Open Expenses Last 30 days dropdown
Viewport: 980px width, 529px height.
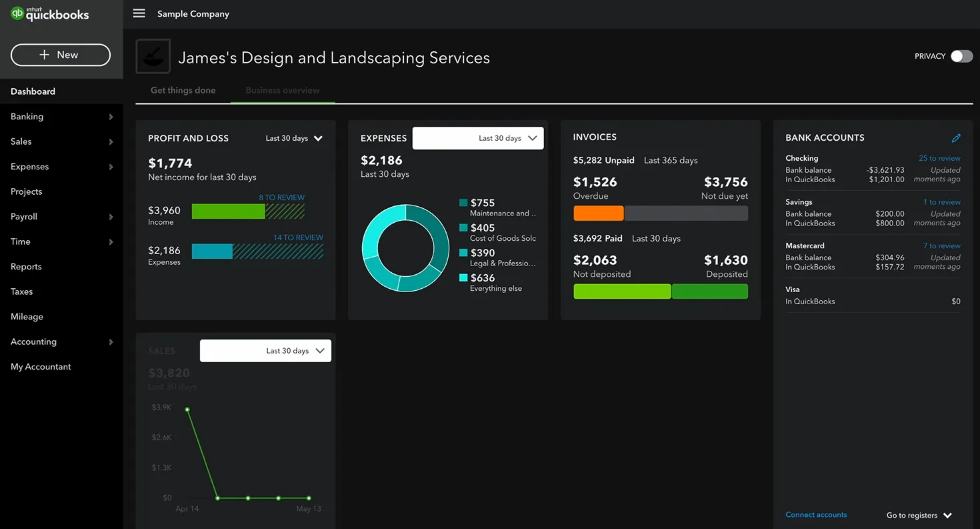coord(478,138)
